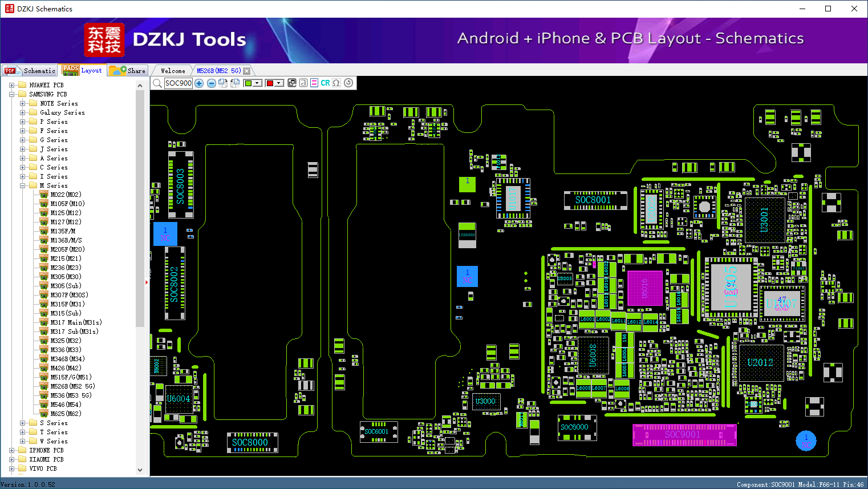Select M515F/G(M51) in the tree

coord(71,377)
